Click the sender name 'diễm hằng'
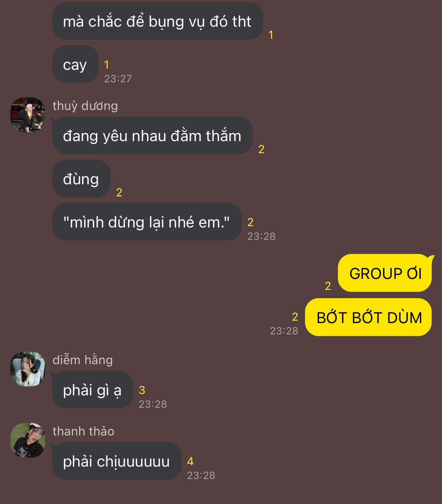The width and height of the screenshot is (442, 504). click(x=83, y=360)
